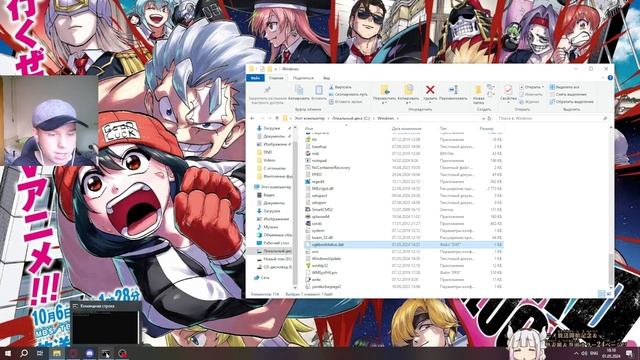Click Обратить выделение in the ribbon

(571, 102)
